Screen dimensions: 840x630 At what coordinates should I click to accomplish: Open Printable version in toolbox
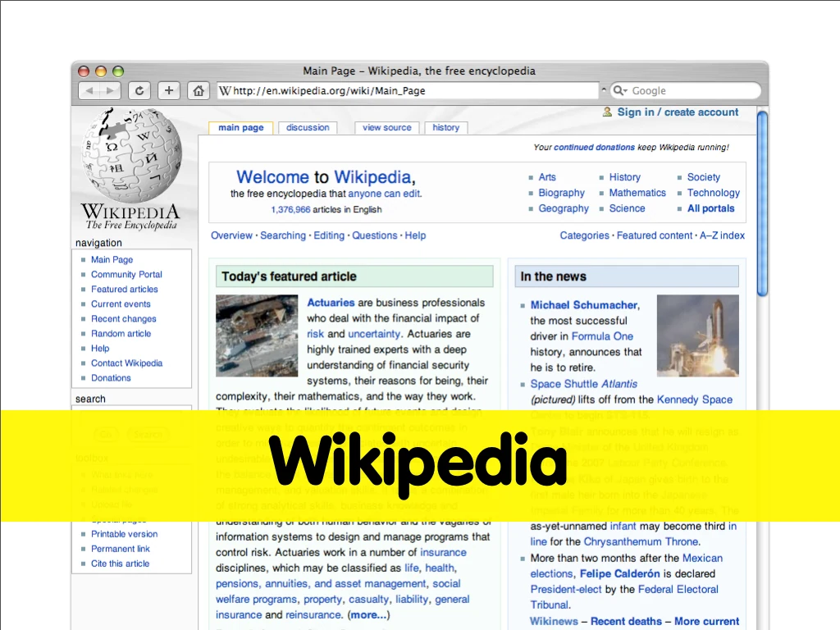click(x=125, y=534)
